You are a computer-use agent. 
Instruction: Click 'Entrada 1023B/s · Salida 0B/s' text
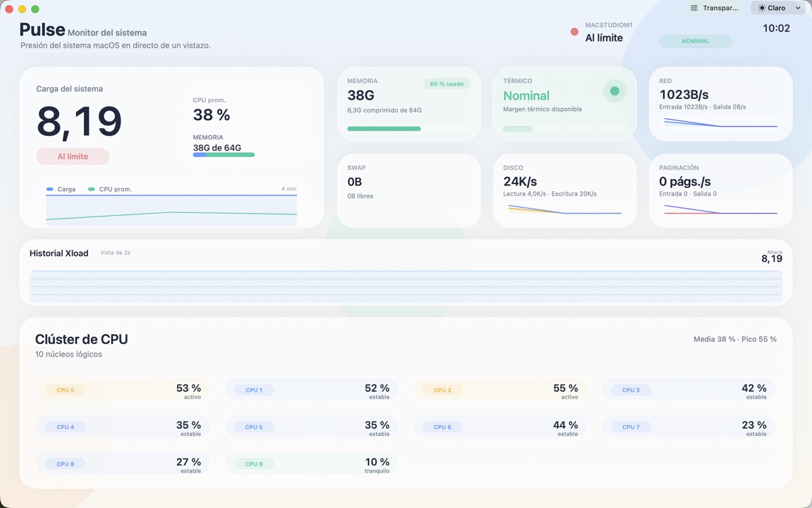point(702,107)
